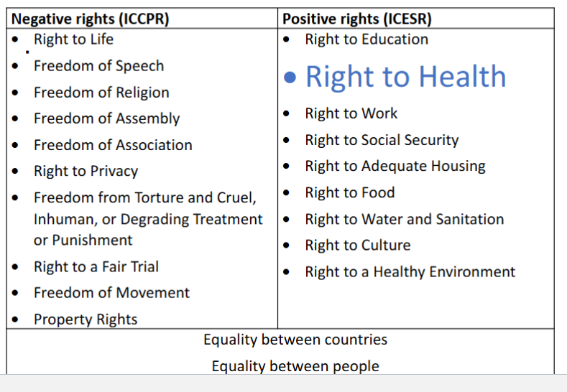
Task: Place cursor in 'Right to Life' item
Action: point(73,39)
